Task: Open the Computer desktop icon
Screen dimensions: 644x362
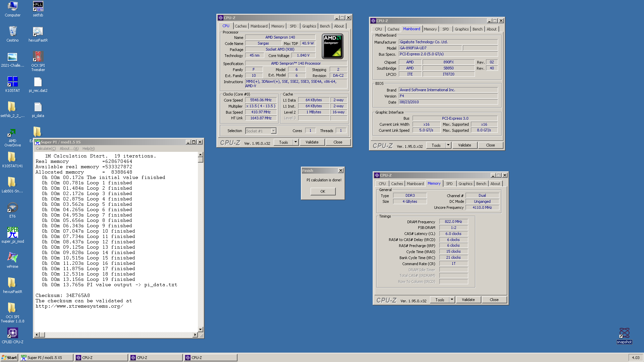Action: click(x=12, y=9)
